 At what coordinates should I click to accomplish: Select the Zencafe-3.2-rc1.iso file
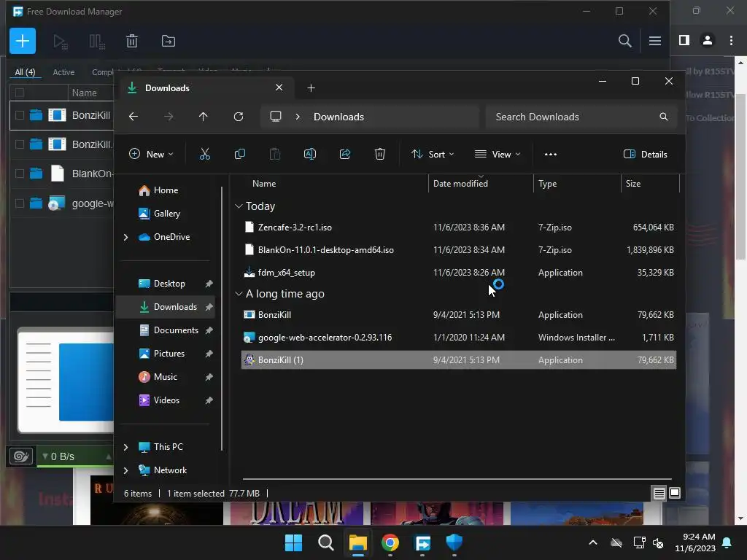click(x=458, y=227)
